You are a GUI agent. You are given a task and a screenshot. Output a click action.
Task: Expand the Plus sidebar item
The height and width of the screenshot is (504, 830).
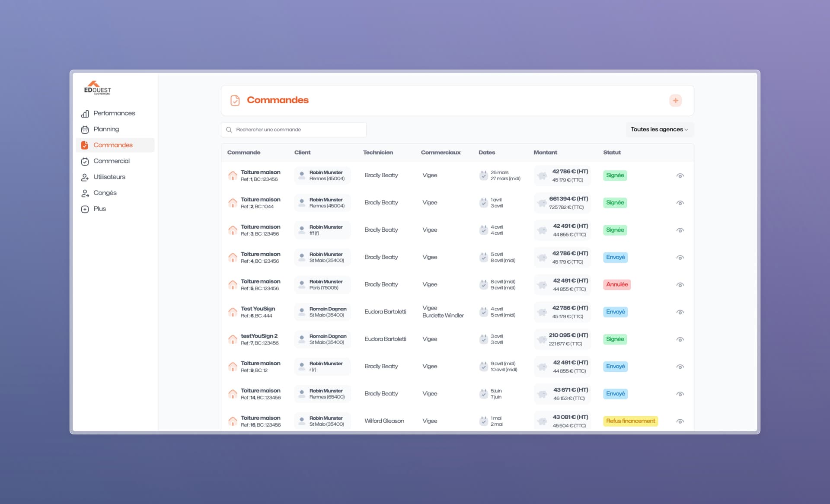coord(99,209)
